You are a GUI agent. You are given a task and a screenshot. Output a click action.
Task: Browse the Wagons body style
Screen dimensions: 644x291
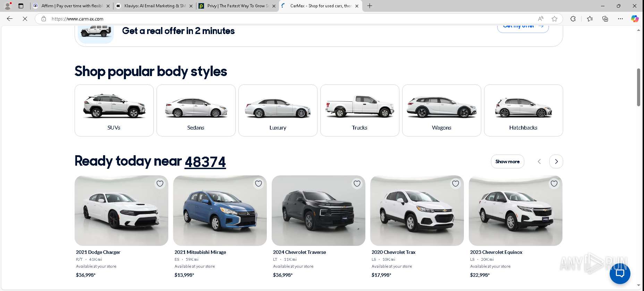(442, 110)
